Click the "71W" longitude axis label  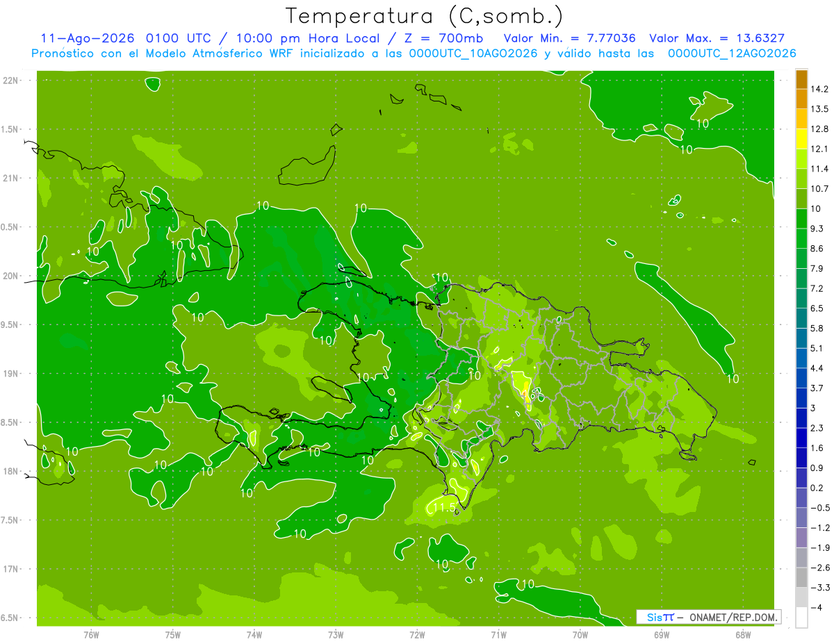pos(498,634)
